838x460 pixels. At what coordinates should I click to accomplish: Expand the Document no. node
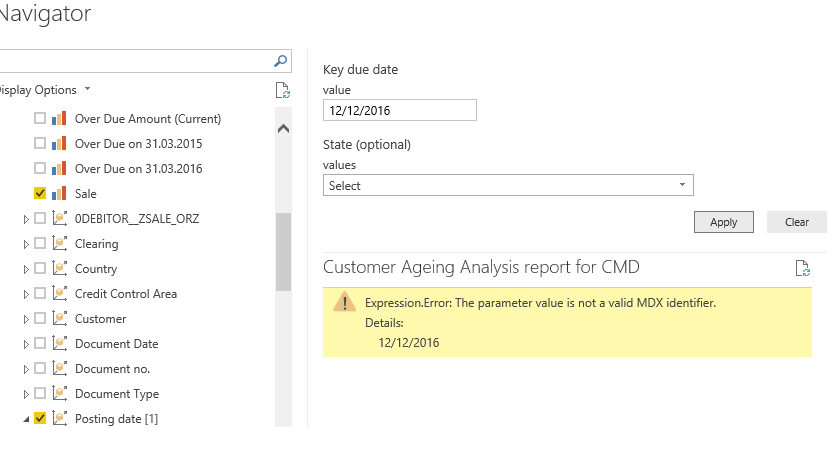pyautogui.click(x=26, y=370)
